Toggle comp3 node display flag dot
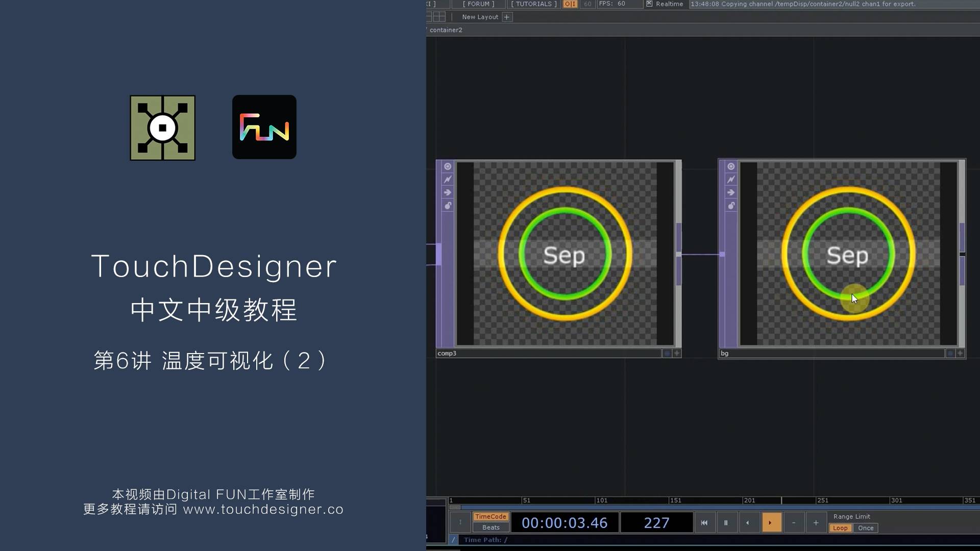Screen dimensions: 980x551 [667, 353]
